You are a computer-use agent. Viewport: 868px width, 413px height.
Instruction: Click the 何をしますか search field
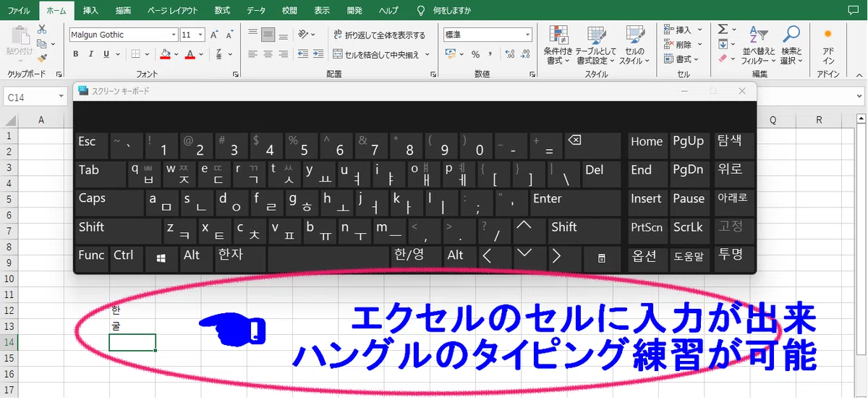(x=451, y=11)
